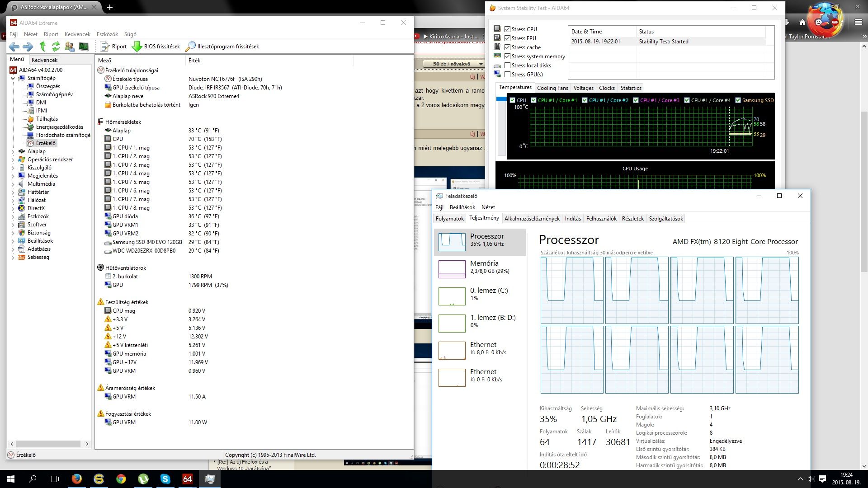Switch to Kedvencek tab in AIDA64
Image resolution: width=868 pixels, height=488 pixels.
pos(44,60)
